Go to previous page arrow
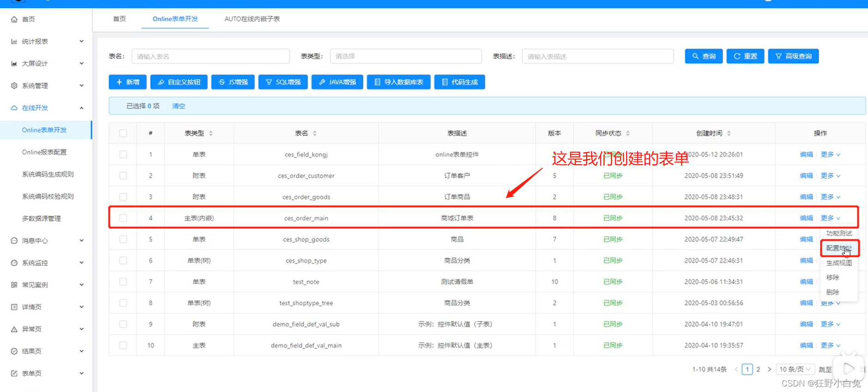 tap(736, 369)
